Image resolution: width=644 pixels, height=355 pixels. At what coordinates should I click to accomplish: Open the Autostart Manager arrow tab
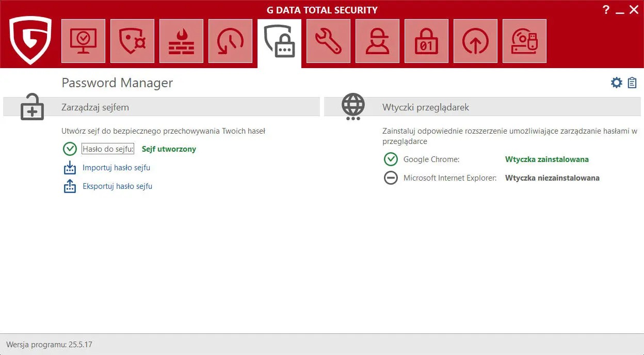(x=475, y=41)
